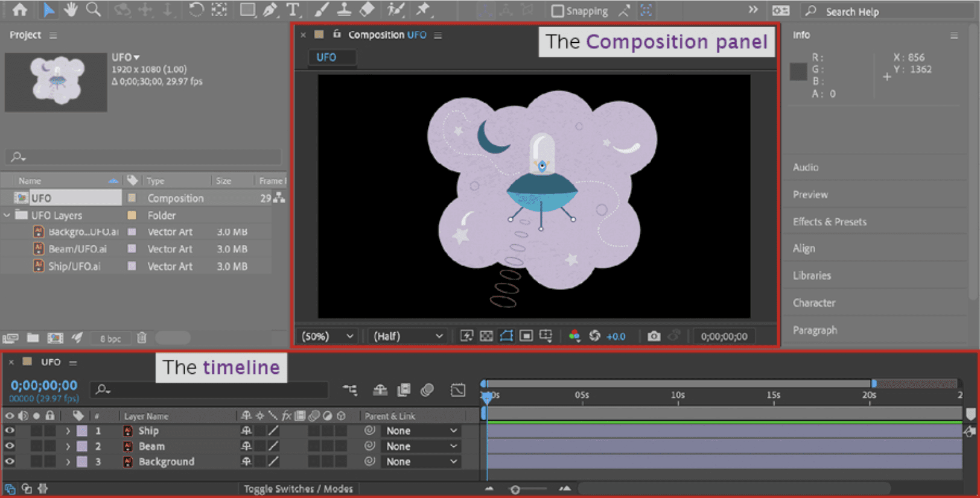Toggle the transparency grid button

[486, 336]
